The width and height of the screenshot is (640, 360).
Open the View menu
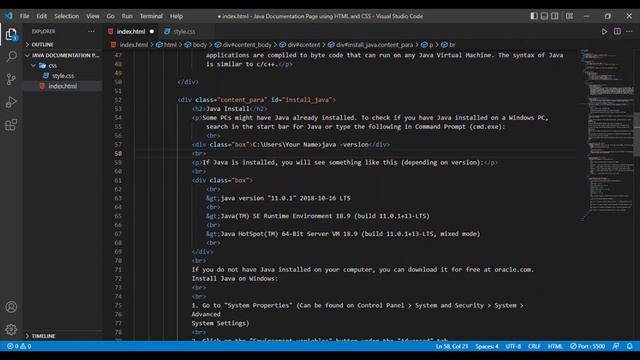click(x=93, y=16)
